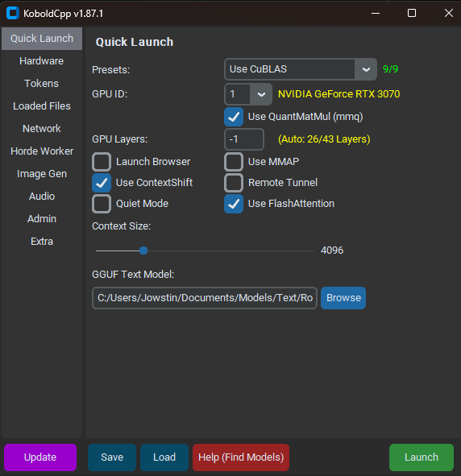Open the Image Gen tab
Viewport: 461px width, 476px height.
click(x=42, y=174)
